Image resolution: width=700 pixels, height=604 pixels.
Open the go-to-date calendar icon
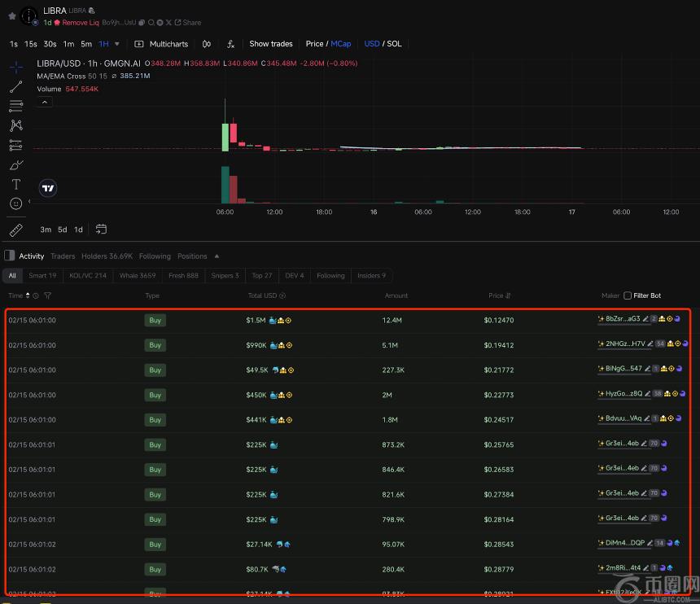pos(102,230)
